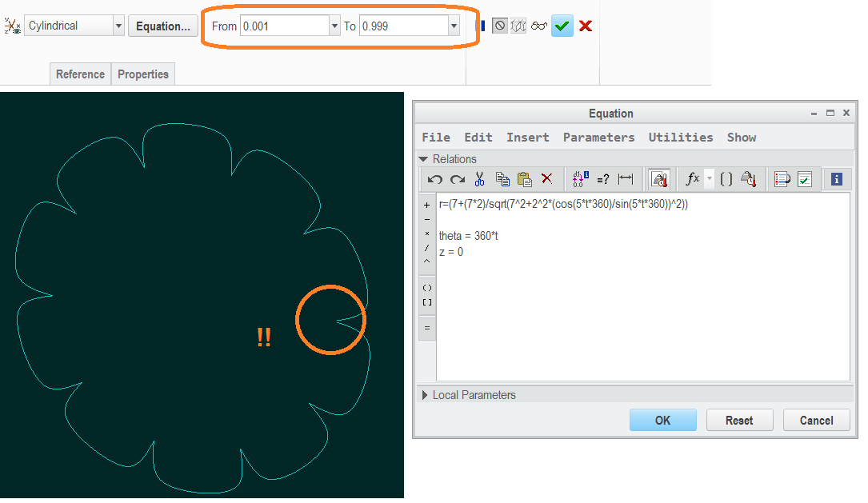The height and width of the screenshot is (503, 868).
Task: Toggle the units-sensitive thermometer icon
Action: [659, 179]
